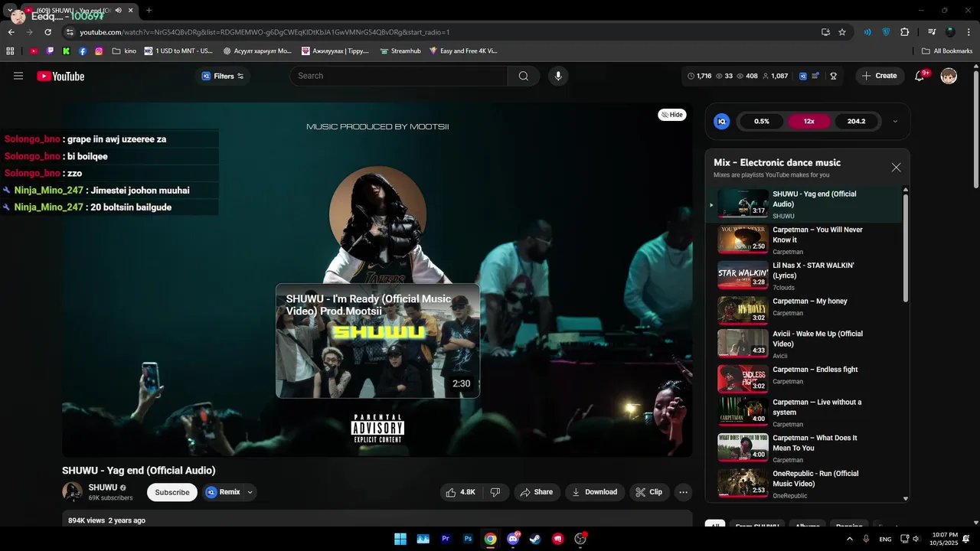This screenshot has height=551, width=980.
Task: Open the All Bookmarks folder
Action: [947, 51]
